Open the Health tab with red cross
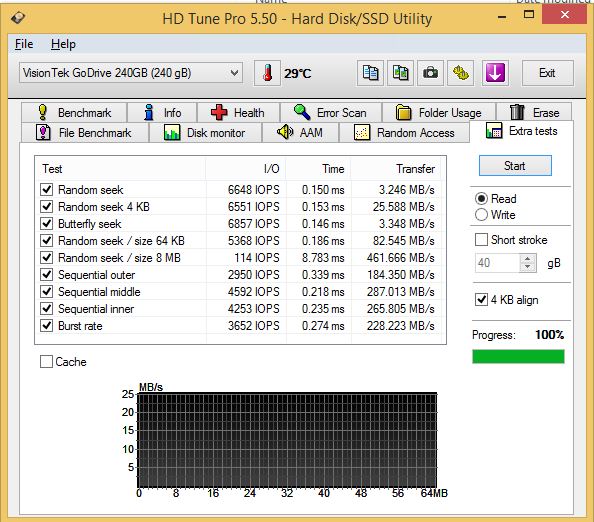 click(x=238, y=113)
